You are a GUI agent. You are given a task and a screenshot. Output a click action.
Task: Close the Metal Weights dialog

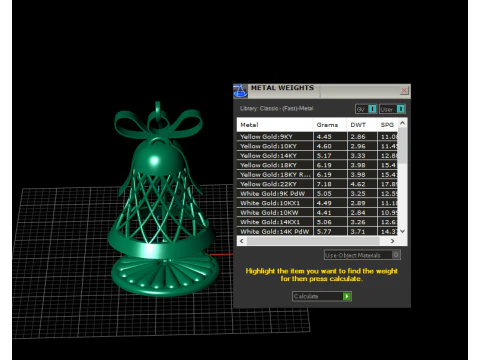point(404,91)
